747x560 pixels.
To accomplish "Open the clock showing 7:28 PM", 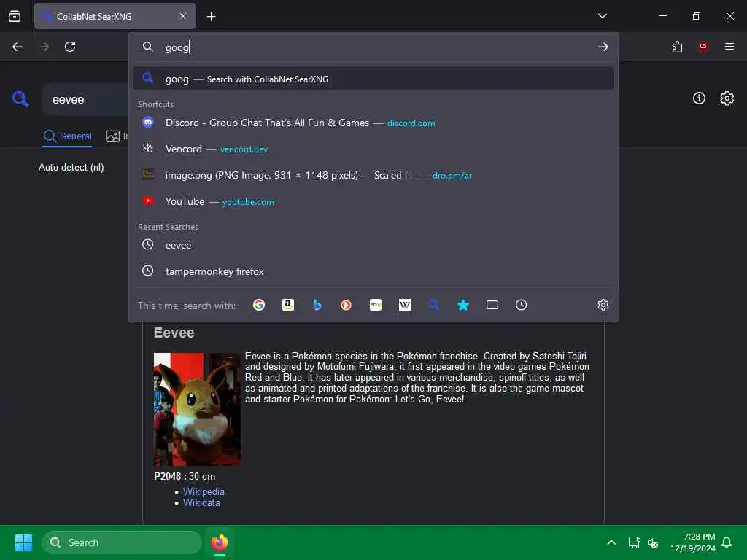I will click(x=693, y=542).
